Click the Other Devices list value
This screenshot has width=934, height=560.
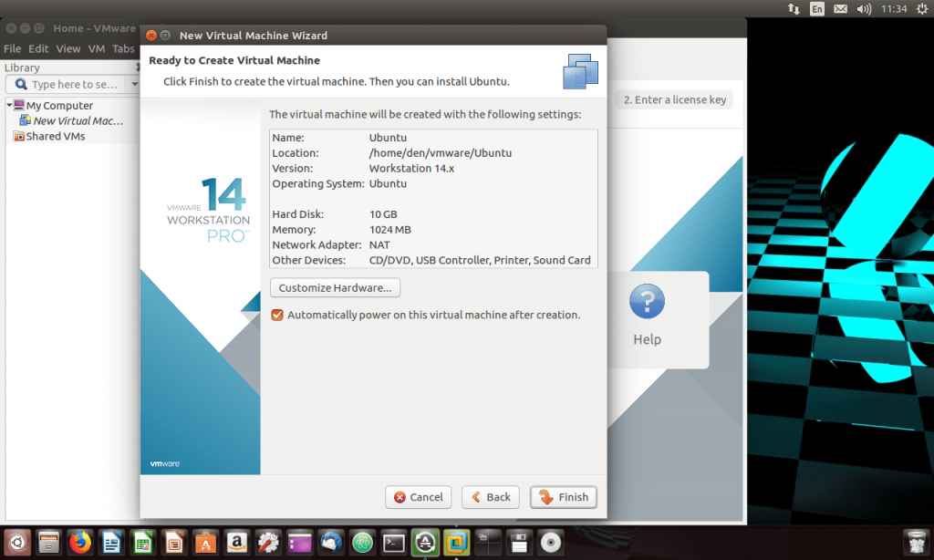pos(480,260)
